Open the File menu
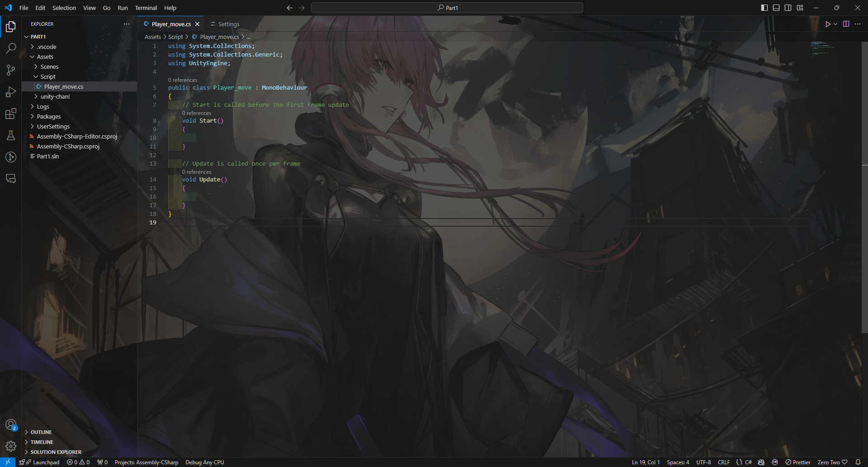 [24, 8]
